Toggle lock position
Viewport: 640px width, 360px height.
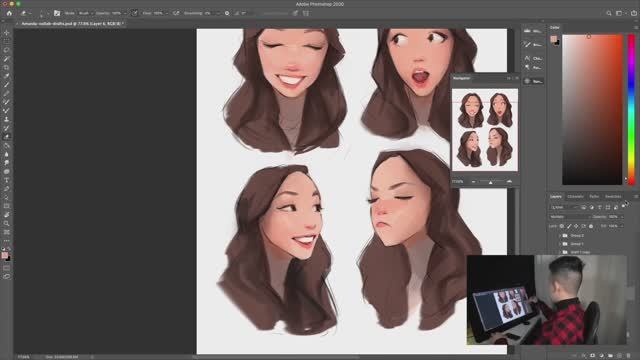pyautogui.click(x=576, y=226)
